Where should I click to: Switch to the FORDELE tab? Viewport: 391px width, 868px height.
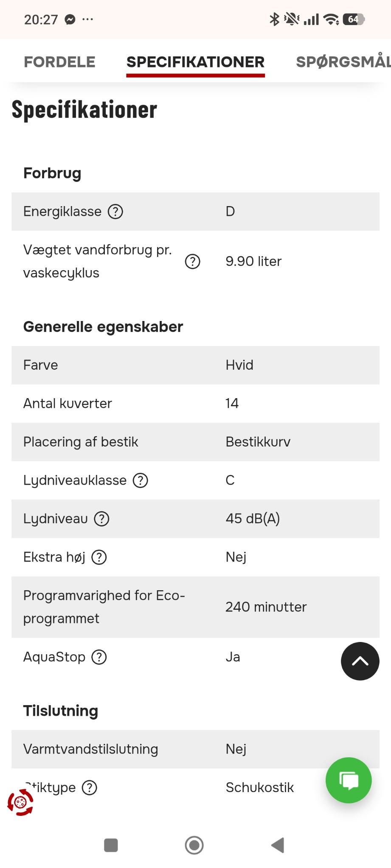pos(59,62)
